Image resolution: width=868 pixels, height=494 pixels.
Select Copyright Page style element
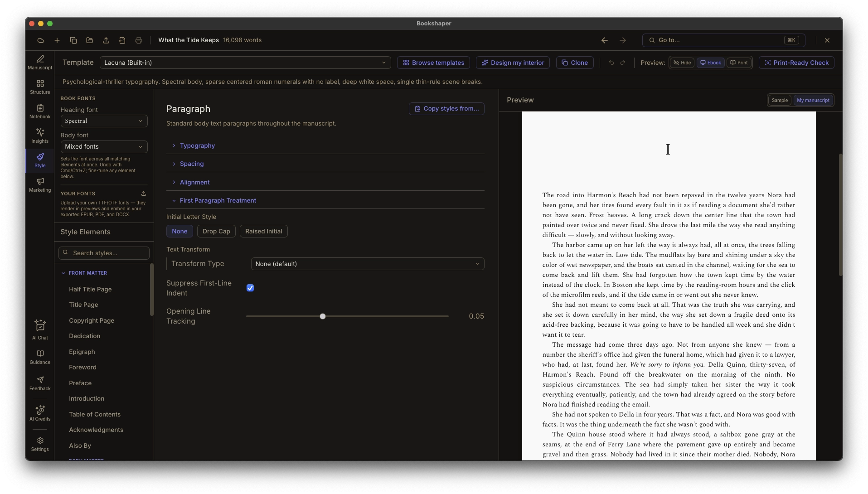92,320
